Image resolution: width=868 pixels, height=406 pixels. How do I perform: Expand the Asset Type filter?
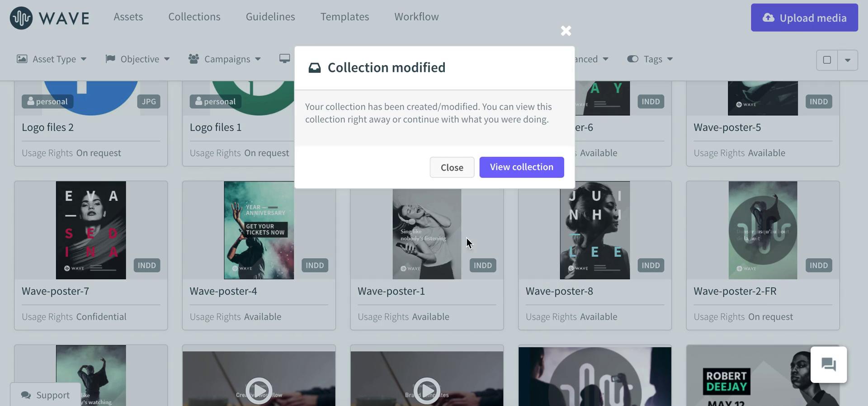52,59
